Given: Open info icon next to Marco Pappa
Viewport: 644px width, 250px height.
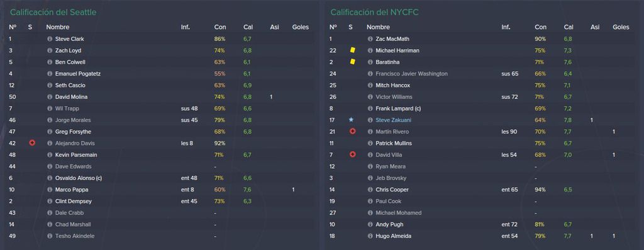Looking at the screenshot, I should pyautogui.click(x=50, y=190).
